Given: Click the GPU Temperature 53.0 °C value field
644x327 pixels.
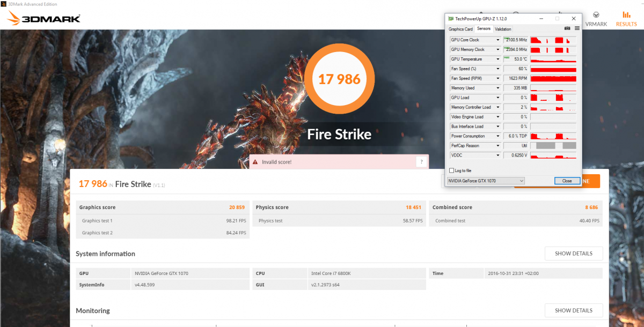Looking at the screenshot, I should pos(516,59).
